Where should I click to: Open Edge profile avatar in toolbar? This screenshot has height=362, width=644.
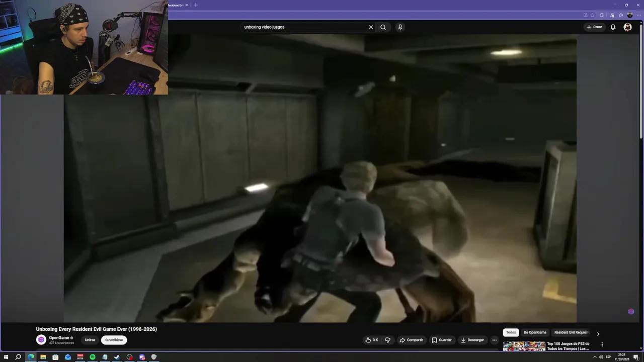630,15
